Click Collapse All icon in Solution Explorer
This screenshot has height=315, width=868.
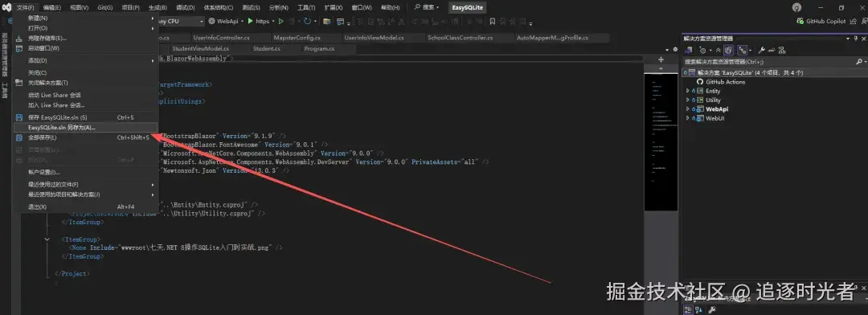pyautogui.click(x=719, y=50)
